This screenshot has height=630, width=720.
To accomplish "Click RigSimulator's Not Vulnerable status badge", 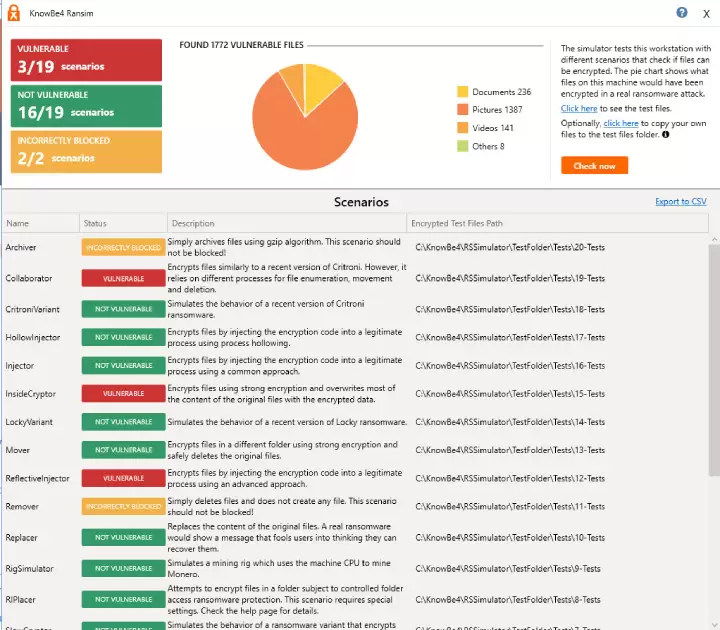I will coord(124,568).
